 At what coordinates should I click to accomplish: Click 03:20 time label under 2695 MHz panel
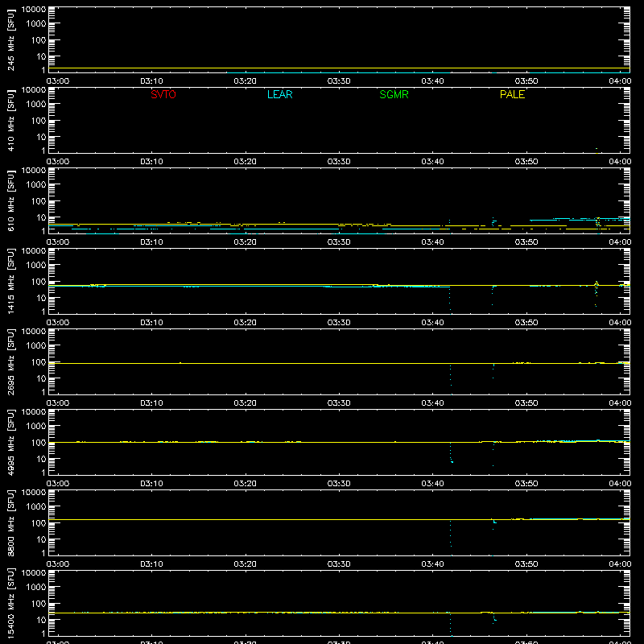pos(246,403)
